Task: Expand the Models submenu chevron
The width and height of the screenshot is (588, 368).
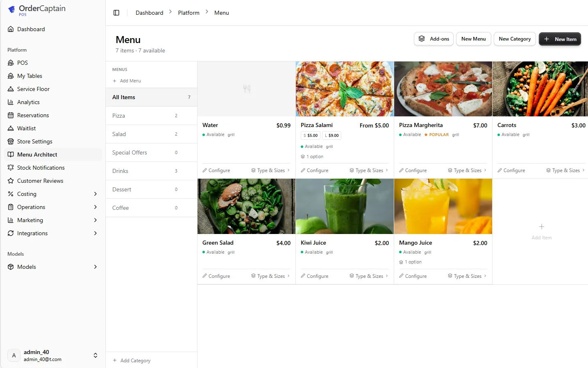Action: point(95,267)
